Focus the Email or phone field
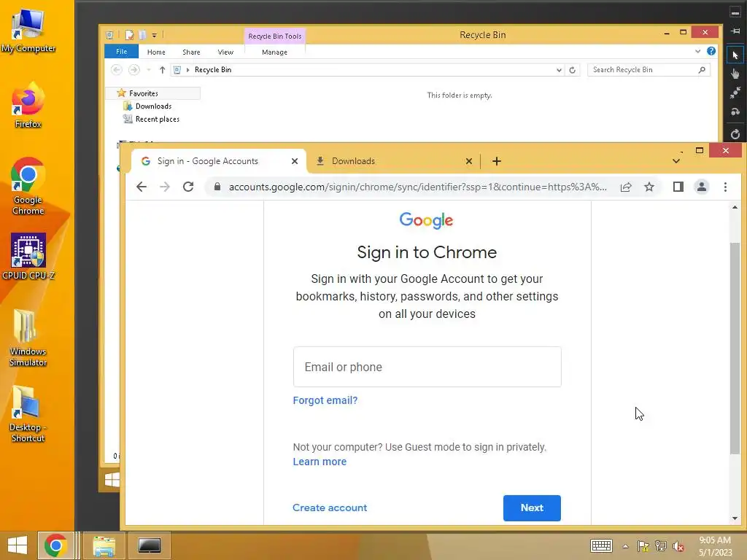The height and width of the screenshot is (560, 747). point(427,367)
